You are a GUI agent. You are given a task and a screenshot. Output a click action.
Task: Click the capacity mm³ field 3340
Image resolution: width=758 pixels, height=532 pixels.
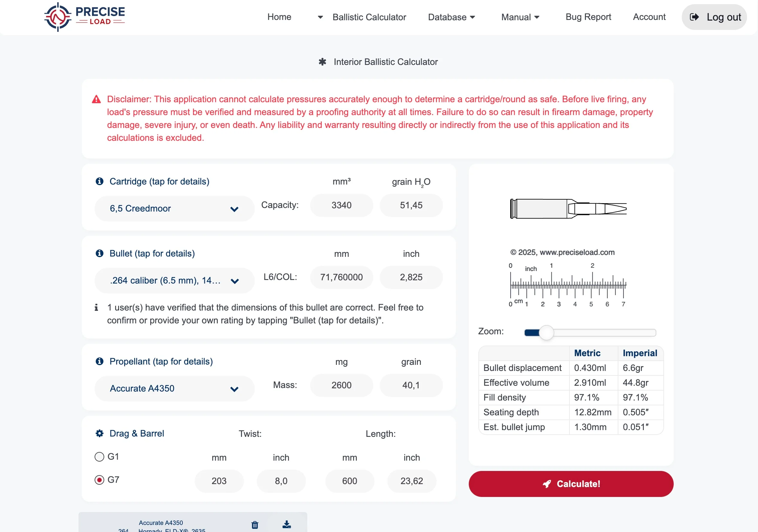[342, 205]
